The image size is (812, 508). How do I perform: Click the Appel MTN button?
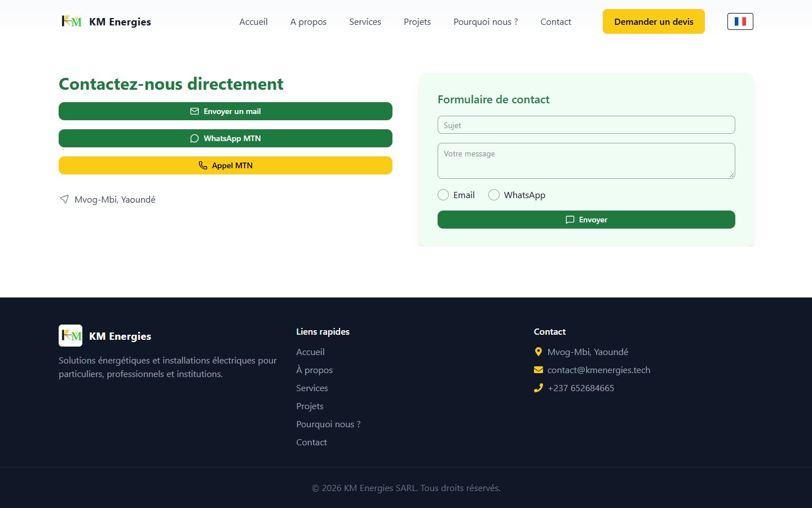click(x=226, y=165)
